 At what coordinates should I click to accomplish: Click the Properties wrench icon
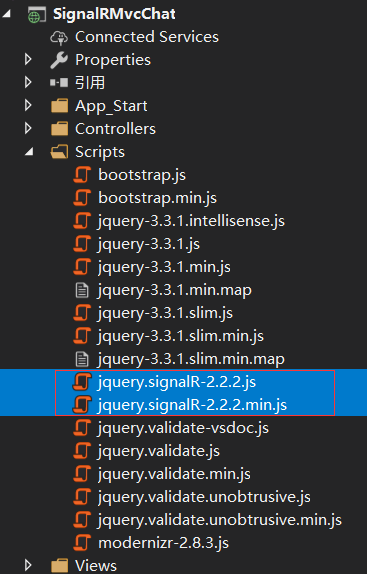[x=59, y=60]
